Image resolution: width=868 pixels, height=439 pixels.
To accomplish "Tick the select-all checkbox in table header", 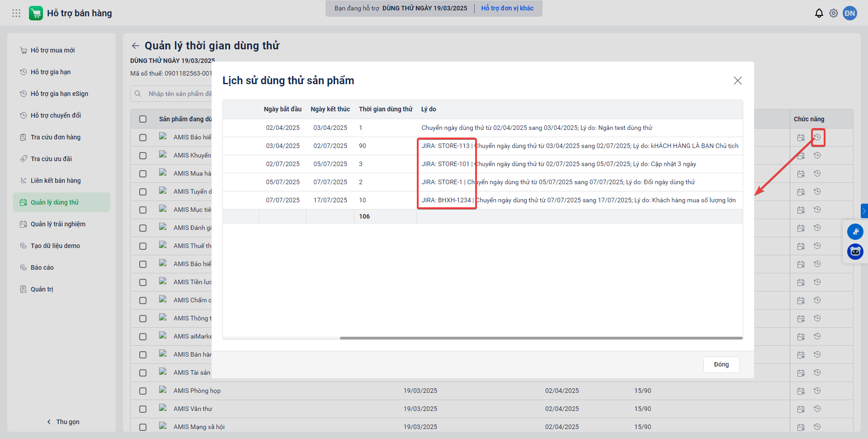I will pos(143,119).
